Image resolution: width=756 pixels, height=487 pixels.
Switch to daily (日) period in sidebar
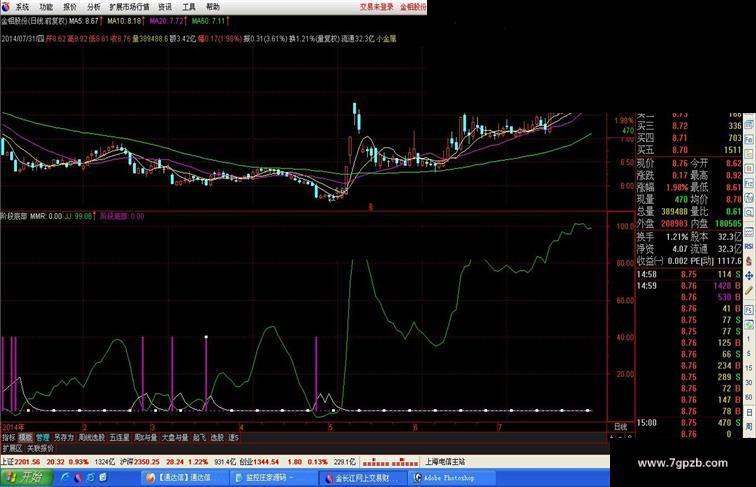749,412
